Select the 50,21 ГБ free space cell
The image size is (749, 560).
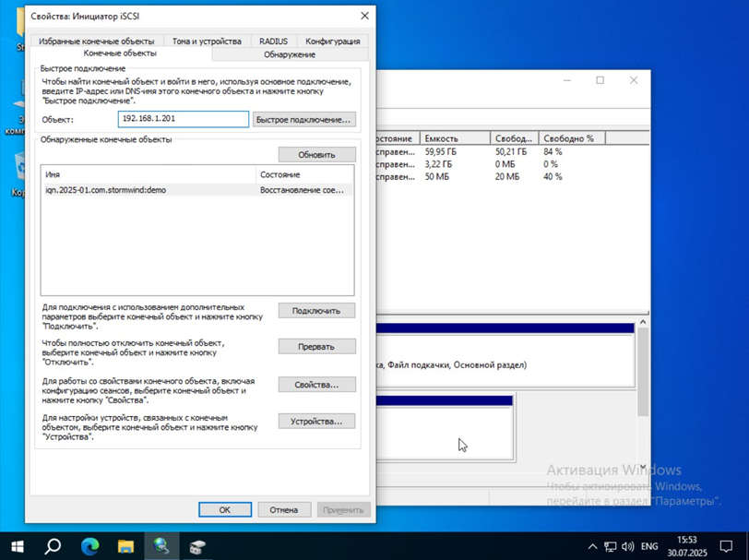coord(511,152)
